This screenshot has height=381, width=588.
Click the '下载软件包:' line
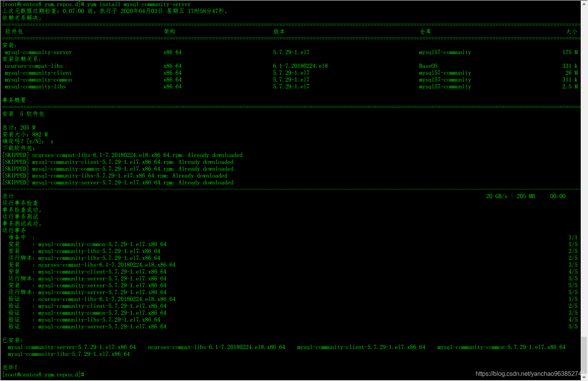(x=19, y=148)
